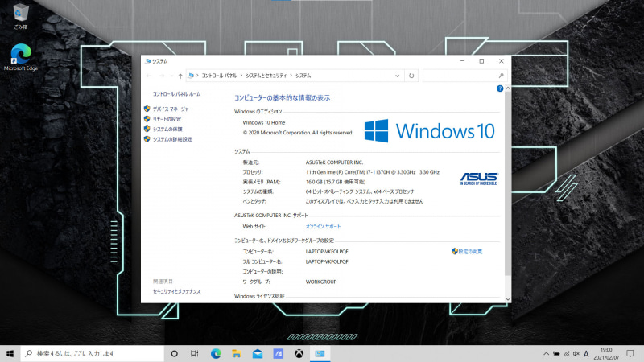Click 設定の変更 link
This screenshot has height=362, width=644.
[x=470, y=252]
